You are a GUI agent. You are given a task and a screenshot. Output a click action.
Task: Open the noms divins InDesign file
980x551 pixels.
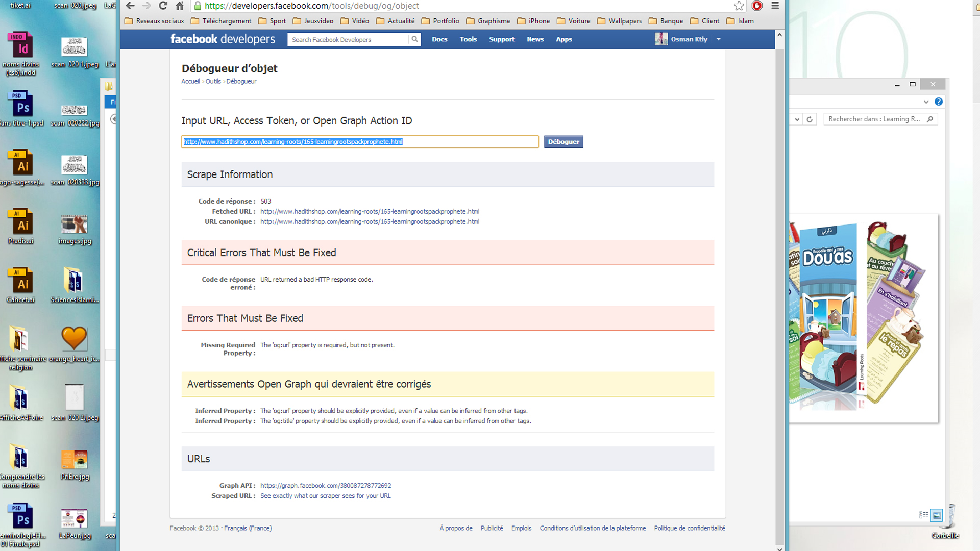(x=20, y=54)
